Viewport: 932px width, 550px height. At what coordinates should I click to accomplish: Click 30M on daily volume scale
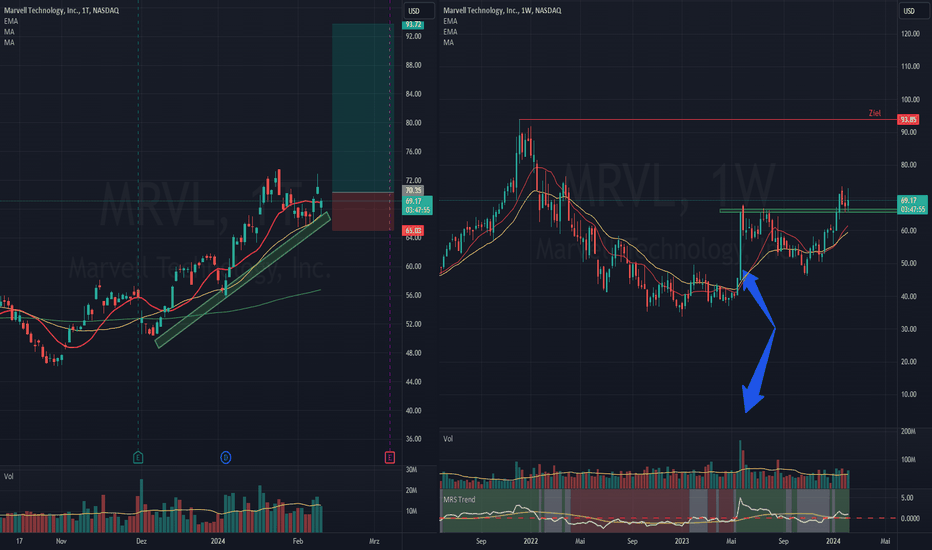pos(411,470)
